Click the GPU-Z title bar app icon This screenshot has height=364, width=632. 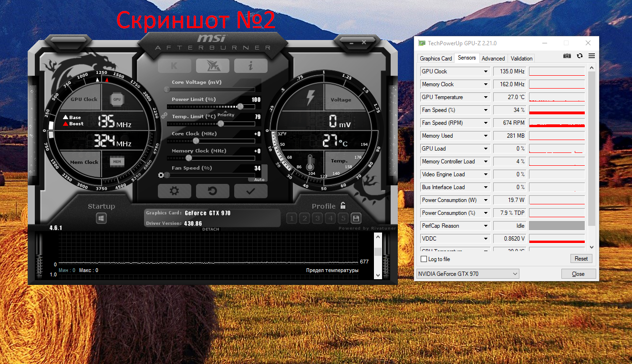(x=422, y=43)
